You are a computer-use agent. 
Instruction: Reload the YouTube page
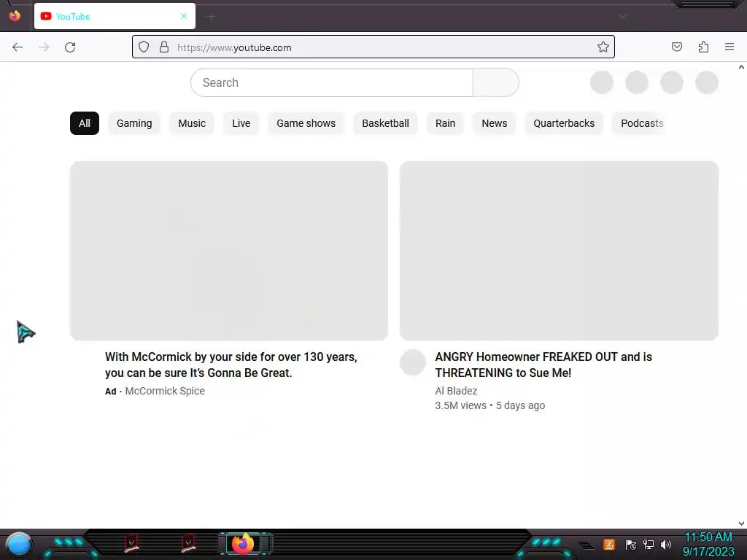(70, 47)
